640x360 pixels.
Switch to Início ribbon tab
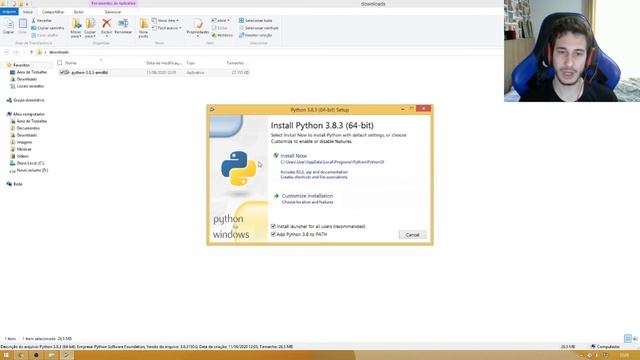pos(28,12)
